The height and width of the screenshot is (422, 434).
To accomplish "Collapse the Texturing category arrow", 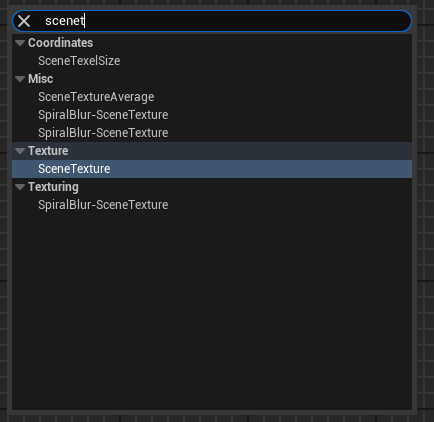I will 20,187.
